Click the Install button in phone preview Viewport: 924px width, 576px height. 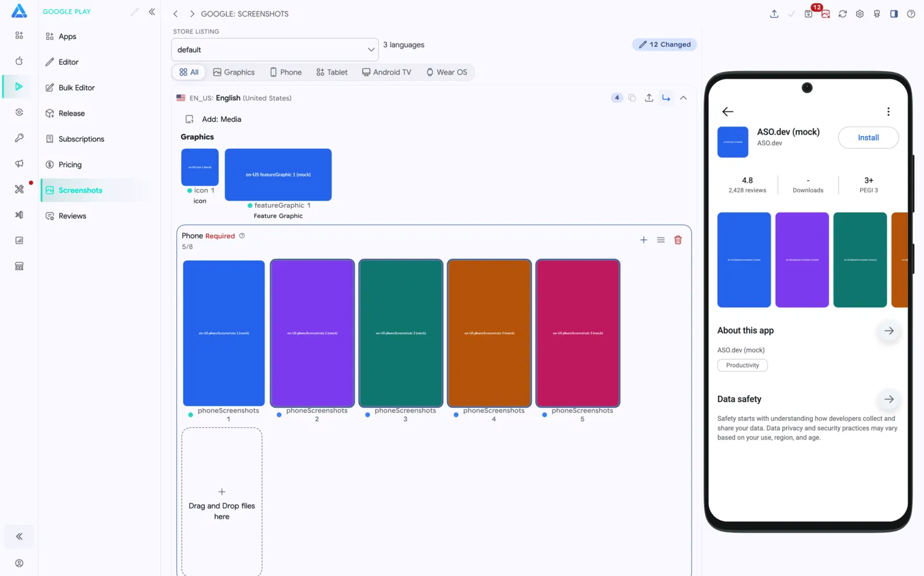(x=868, y=138)
